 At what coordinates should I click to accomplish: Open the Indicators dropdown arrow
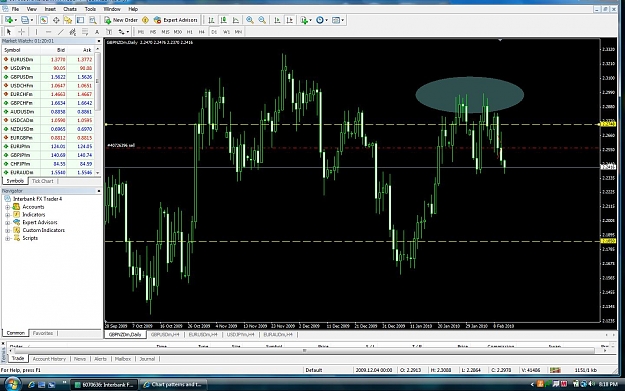pos(311,20)
